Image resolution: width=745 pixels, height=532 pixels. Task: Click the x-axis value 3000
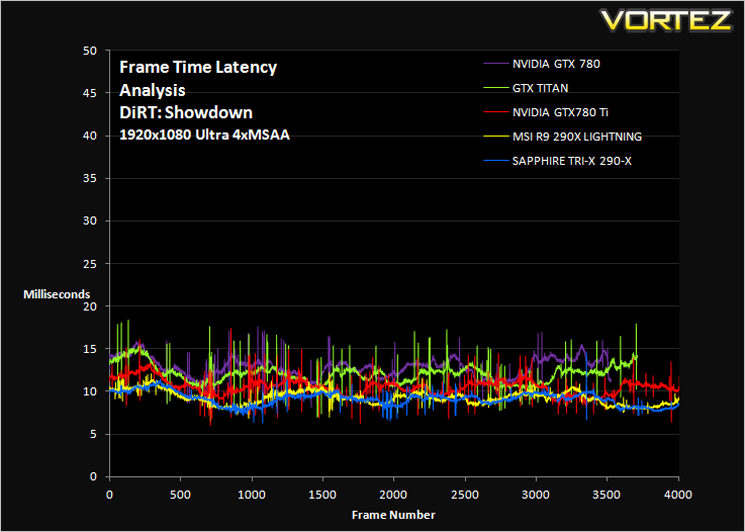[x=536, y=495]
